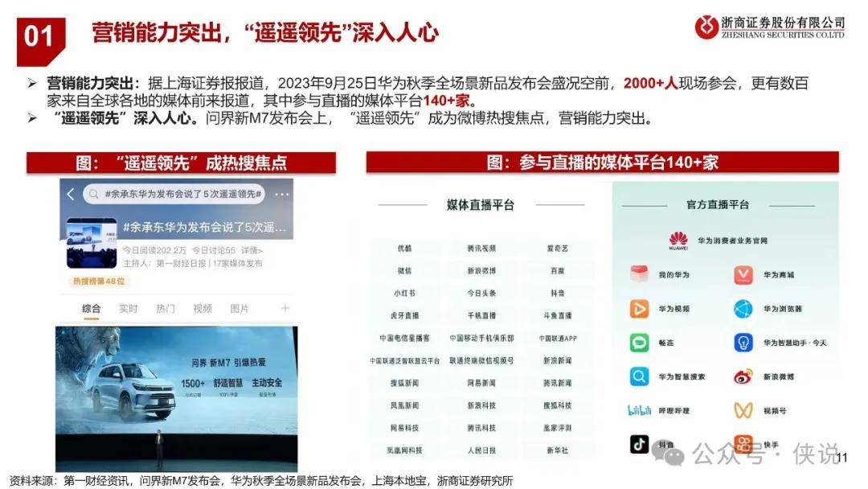Click the topic title #余承东华为发布会说了5次遥…

pyautogui.click(x=205, y=228)
